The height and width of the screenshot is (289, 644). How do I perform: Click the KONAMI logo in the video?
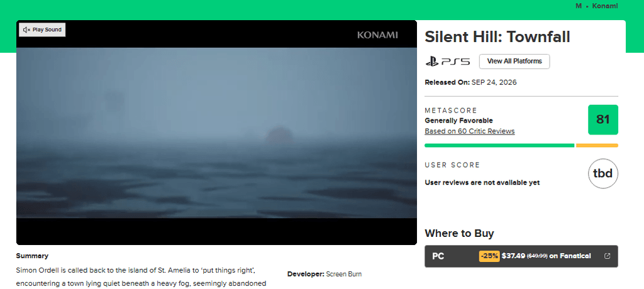377,35
